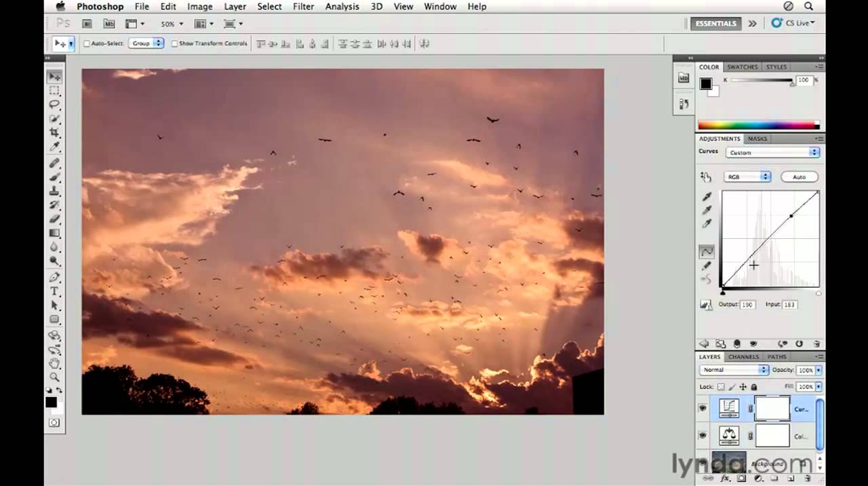Enable Show Transform Controls checkbox
This screenshot has width=868, height=486.
(x=174, y=43)
